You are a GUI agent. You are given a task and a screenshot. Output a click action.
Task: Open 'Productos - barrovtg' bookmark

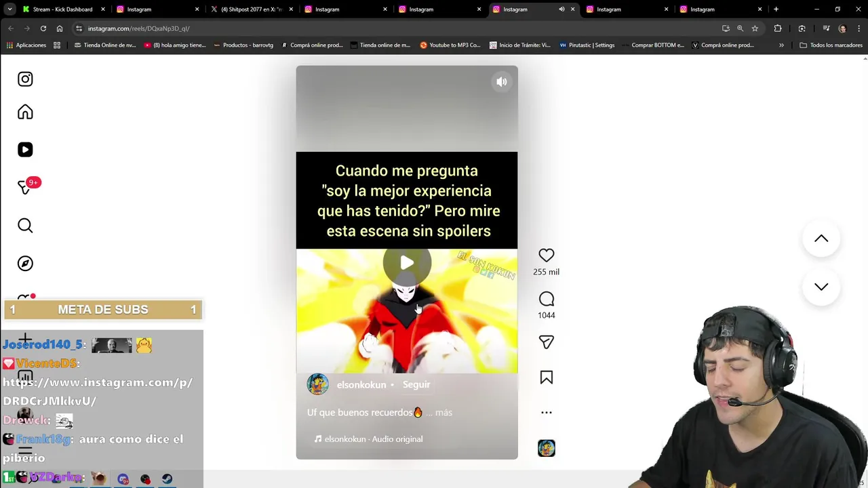click(x=243, y=45)
